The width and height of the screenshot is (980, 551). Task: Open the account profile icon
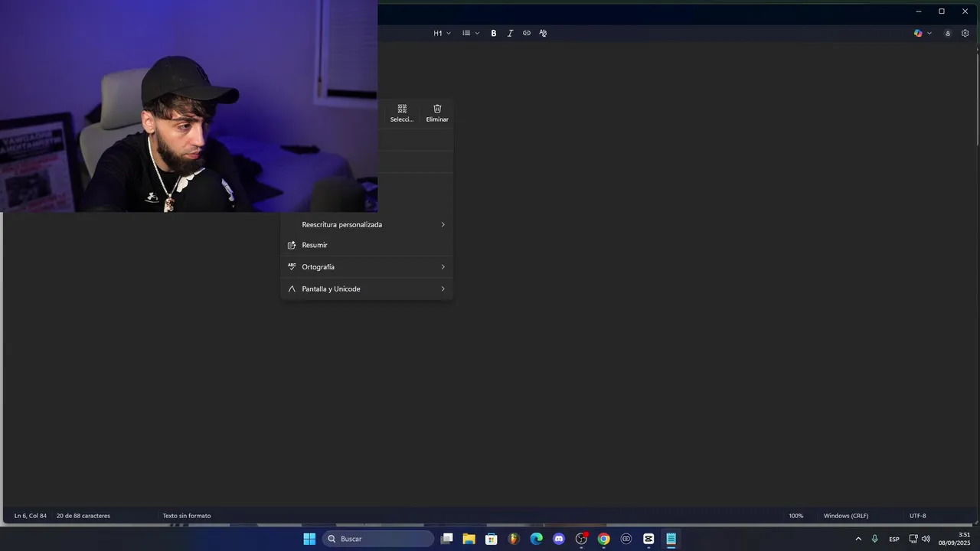(x=948, y=33)
